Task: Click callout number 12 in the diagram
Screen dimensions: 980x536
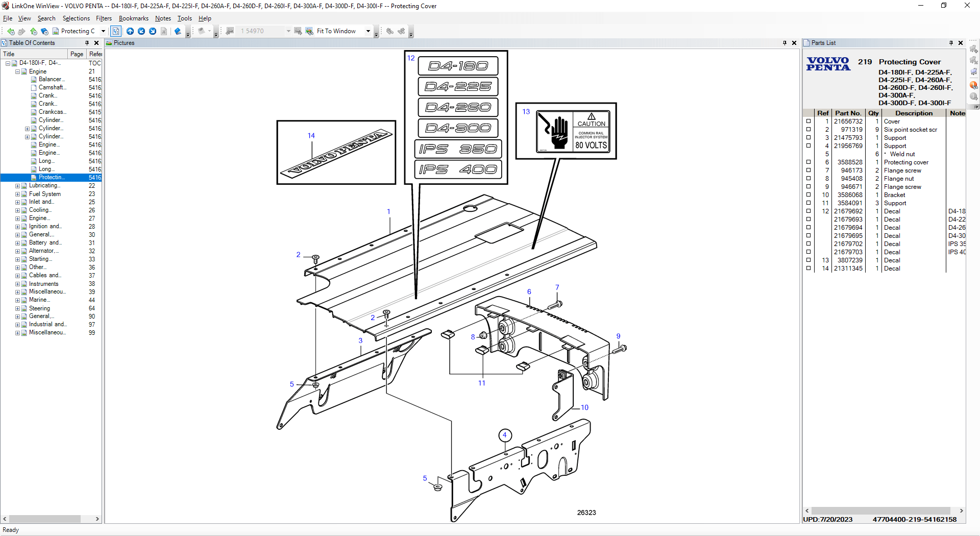Action: pos(411,58)
